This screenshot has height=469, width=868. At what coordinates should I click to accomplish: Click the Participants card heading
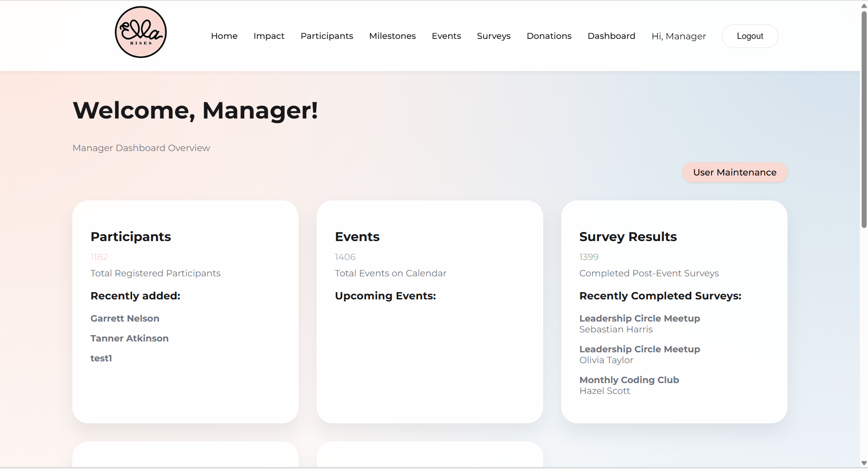131,237
